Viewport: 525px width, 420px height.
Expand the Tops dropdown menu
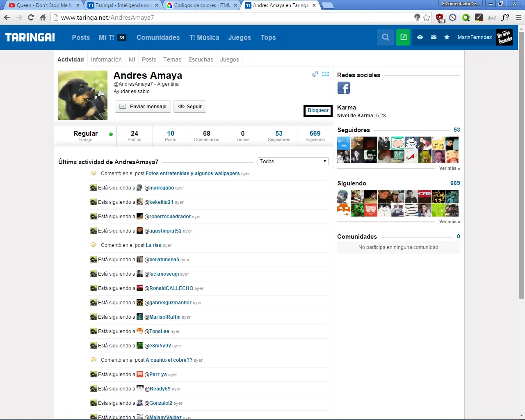click(x=270, y=37)
